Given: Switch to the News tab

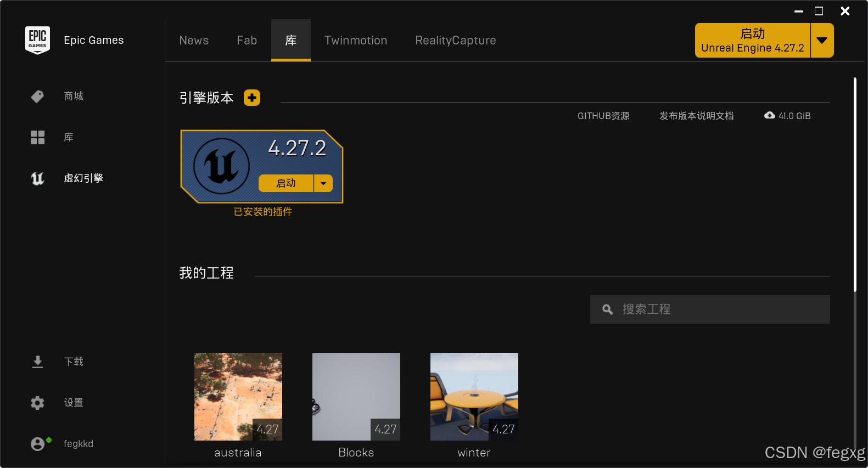Looking at the screenshot, I should [194, 41].
